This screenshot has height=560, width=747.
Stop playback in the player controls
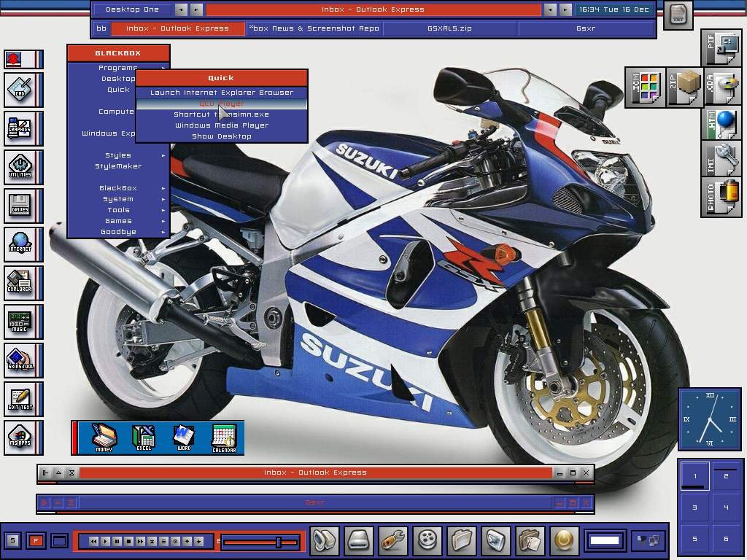128,542
